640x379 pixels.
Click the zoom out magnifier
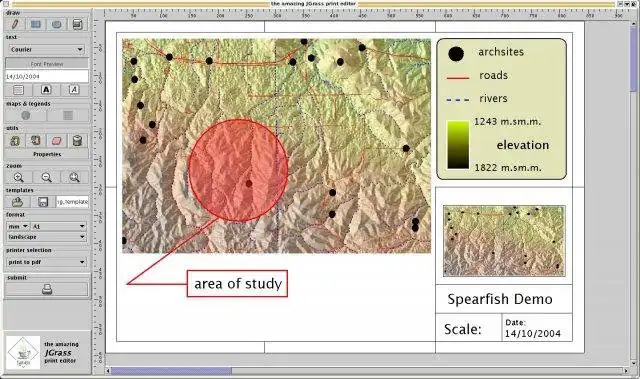[47, 177]
